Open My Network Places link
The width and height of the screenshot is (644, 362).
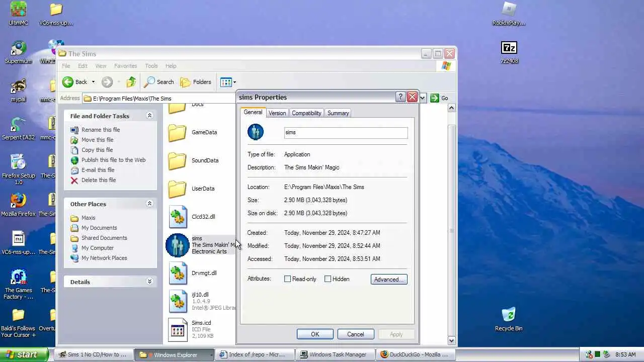coord(104,258)
